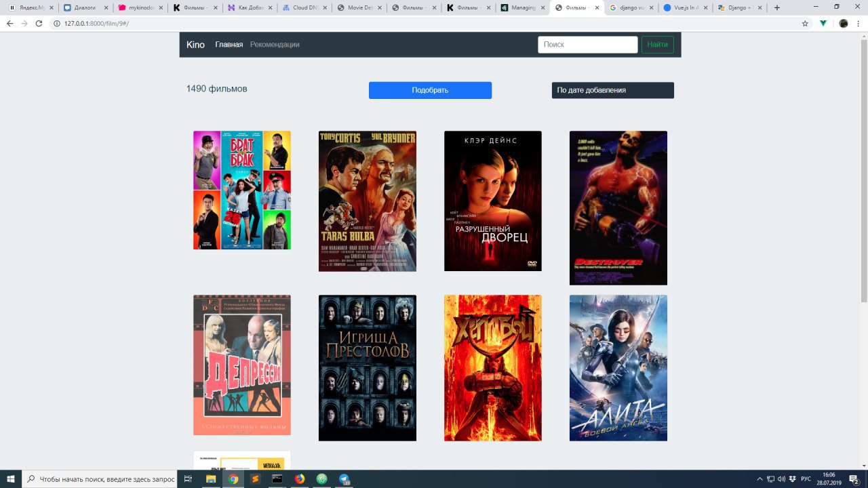Click the page vertical scrollbar
The width and height of the screenshot is (868, 488).
coord(863,251)
